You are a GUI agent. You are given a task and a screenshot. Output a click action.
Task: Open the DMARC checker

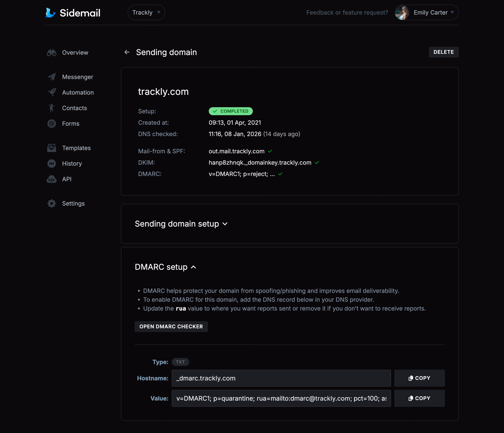click(171, 326)
